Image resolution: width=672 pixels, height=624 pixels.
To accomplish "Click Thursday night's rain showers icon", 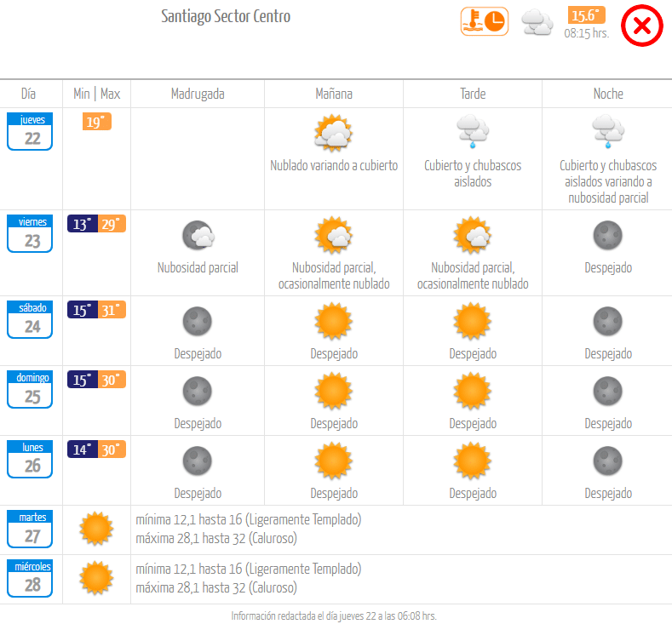I will (608, 132).
